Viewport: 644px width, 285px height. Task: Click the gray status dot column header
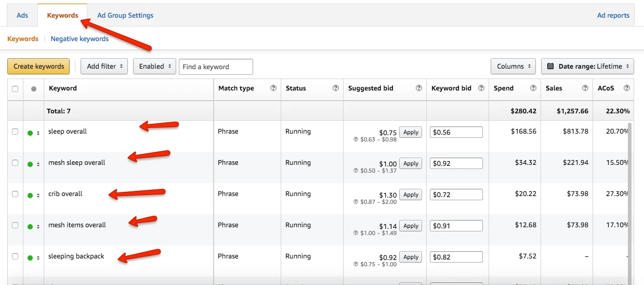34,89
